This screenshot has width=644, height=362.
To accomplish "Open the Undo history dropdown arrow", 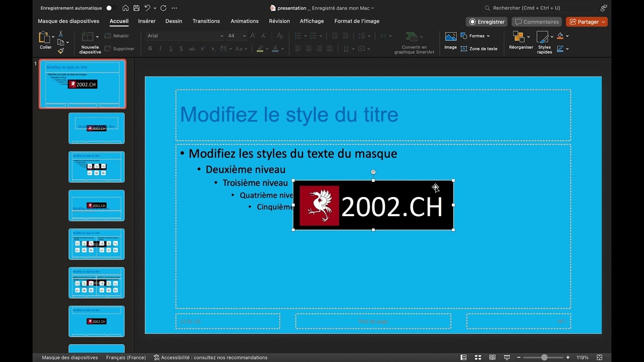I will (154, 8).
